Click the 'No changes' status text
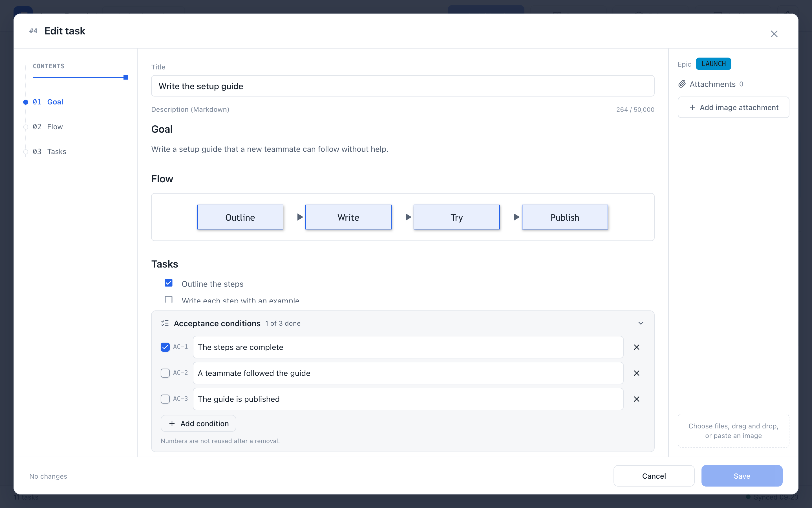The image size is (812, 508). tap(48, 476)
